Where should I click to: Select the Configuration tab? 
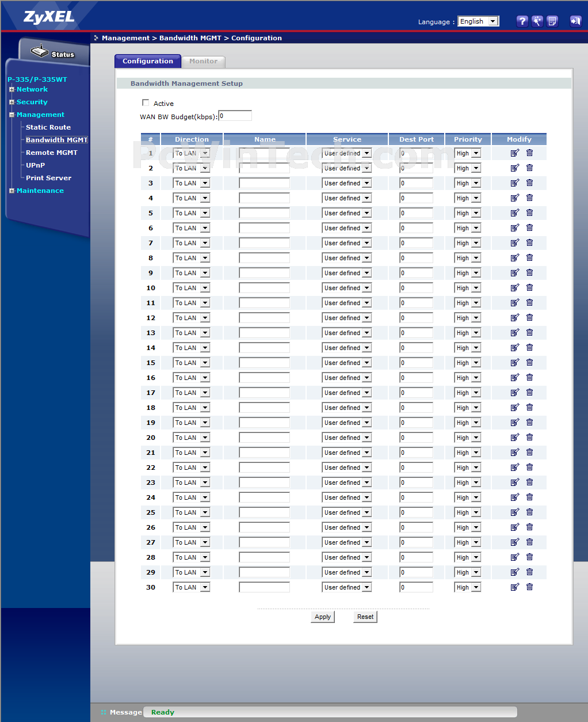coord(148,61)
